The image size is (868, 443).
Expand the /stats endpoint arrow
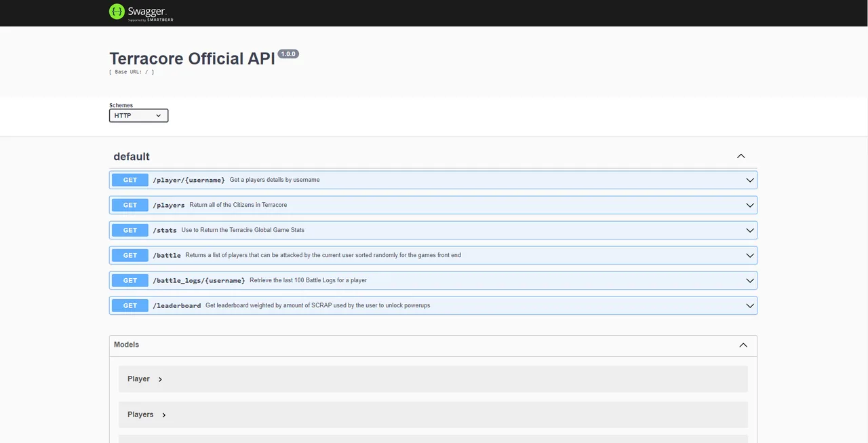(x=750, y=230)
